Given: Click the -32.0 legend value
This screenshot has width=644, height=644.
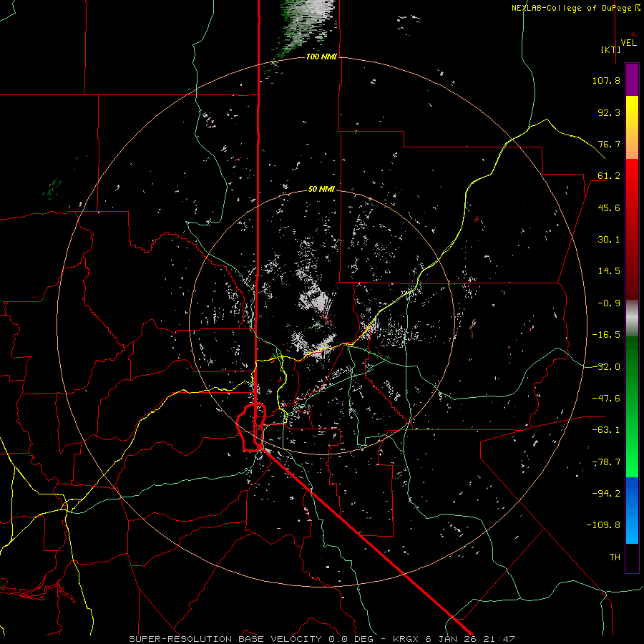Looking at the screenshot, I should [606, 367].
